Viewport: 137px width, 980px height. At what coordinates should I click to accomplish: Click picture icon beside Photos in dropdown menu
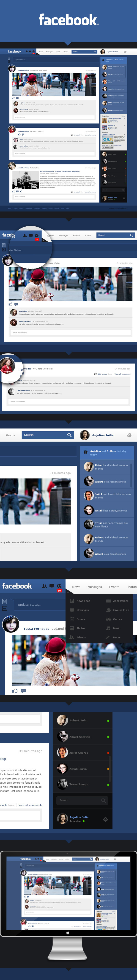click(x=72, y=628)
